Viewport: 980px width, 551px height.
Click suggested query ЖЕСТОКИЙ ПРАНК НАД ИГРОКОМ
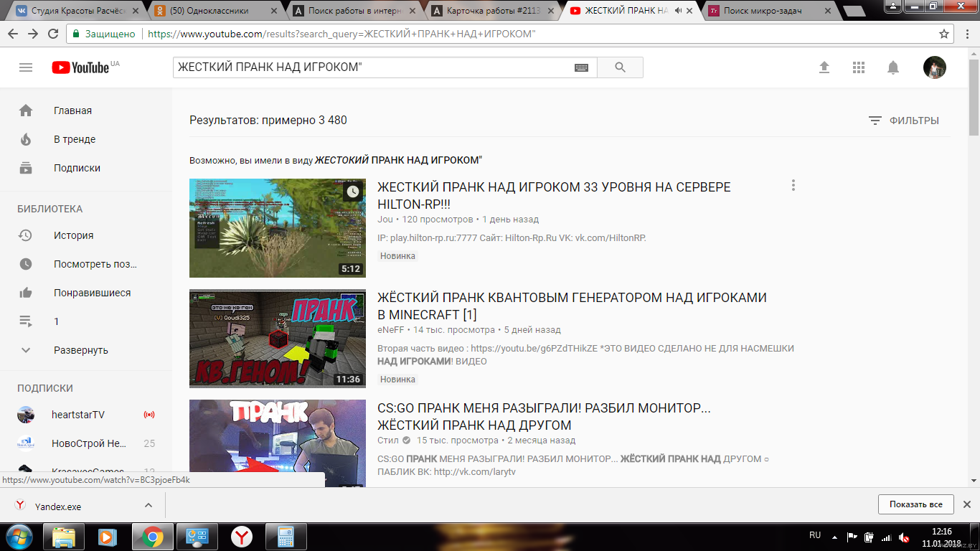point(398,160)
